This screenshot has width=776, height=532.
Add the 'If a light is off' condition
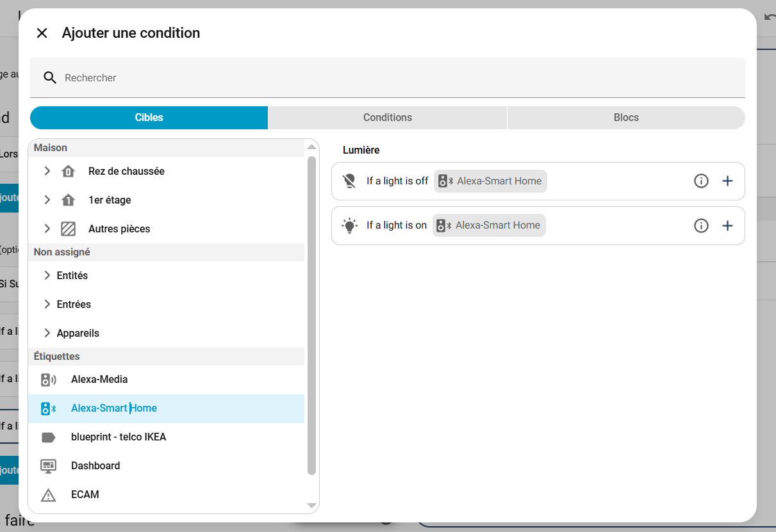pyautogui.click(x=727, y=181)
